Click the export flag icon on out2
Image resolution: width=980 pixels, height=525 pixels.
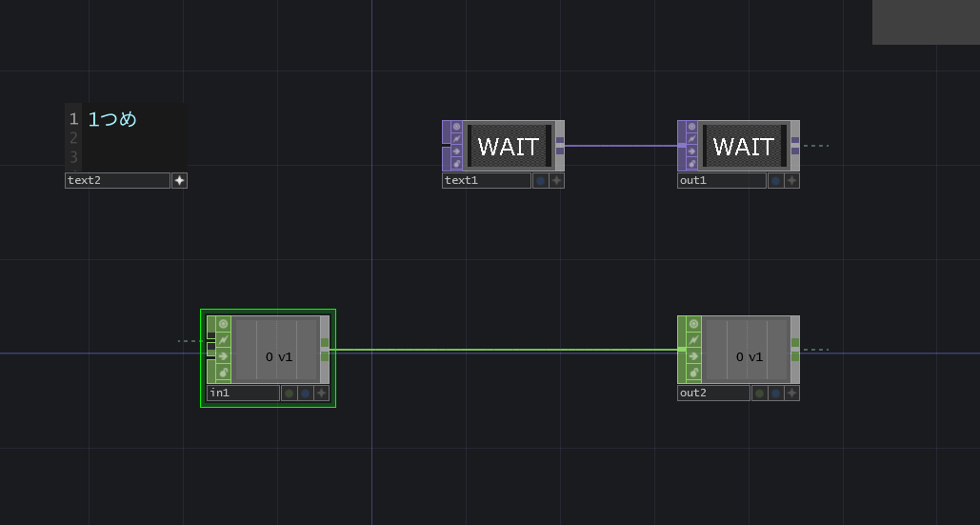[693, 339]
